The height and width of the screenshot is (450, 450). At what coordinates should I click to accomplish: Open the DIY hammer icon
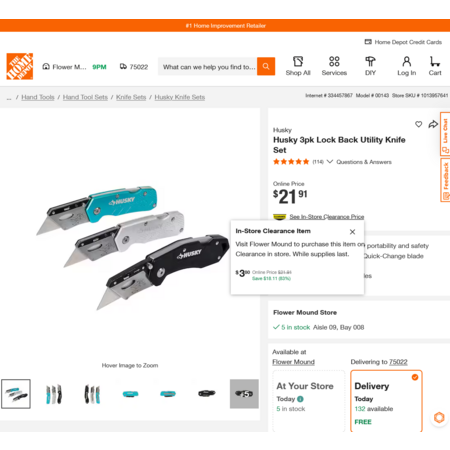(370, 62)
